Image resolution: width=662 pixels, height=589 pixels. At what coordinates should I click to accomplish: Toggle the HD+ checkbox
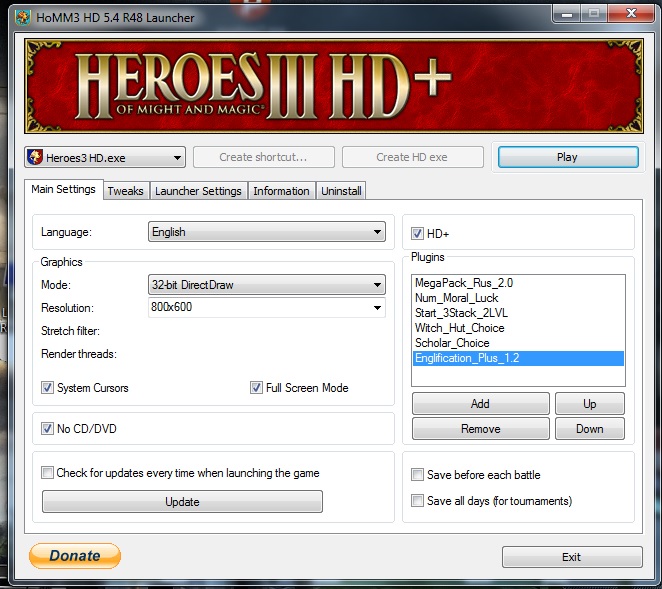(x=417, y=233)
